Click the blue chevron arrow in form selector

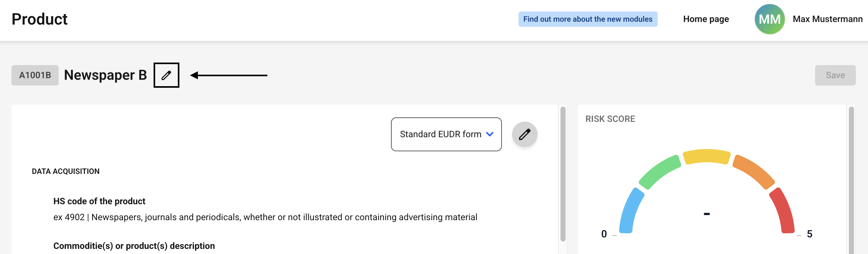[490, 134]
